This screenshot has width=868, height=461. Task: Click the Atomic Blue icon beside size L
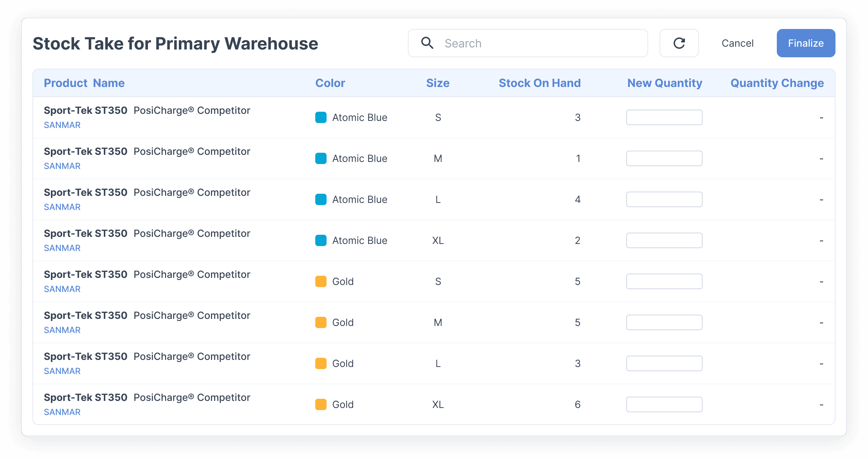pos(321,199)
